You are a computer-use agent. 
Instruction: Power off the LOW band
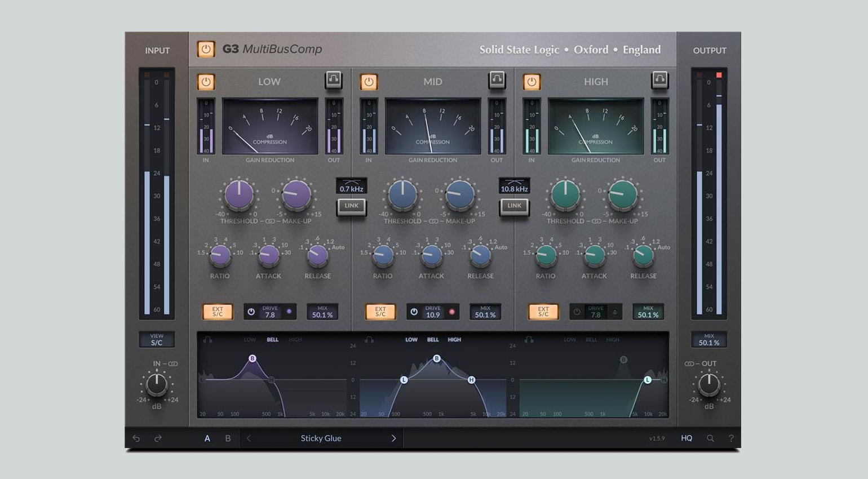click(206, 82)
